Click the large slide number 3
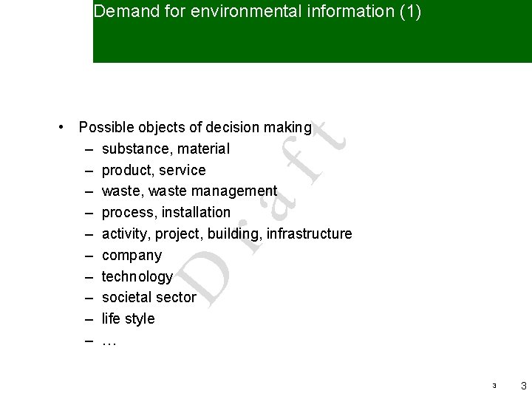This screenshot has width=532, height=399. tap(523, 386)
